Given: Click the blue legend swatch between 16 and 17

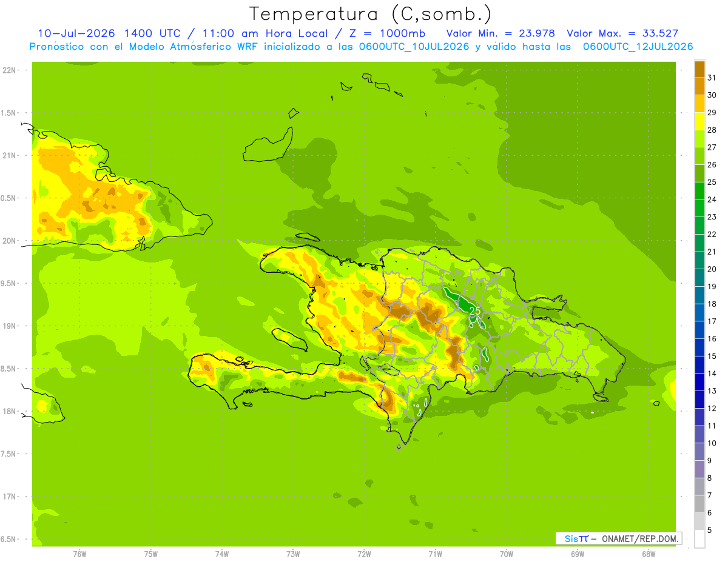Looking at the screenshot, I should click(699, 330).
